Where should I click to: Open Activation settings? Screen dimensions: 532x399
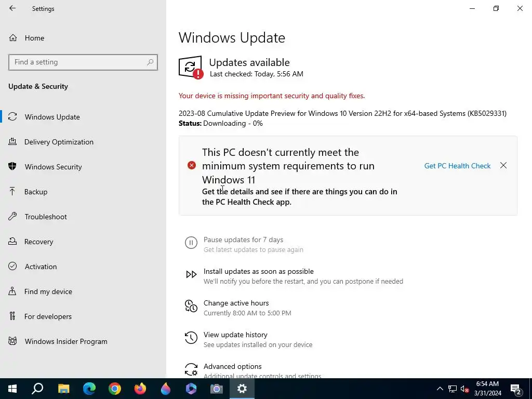pyautogui.click(x=41, y=267)
